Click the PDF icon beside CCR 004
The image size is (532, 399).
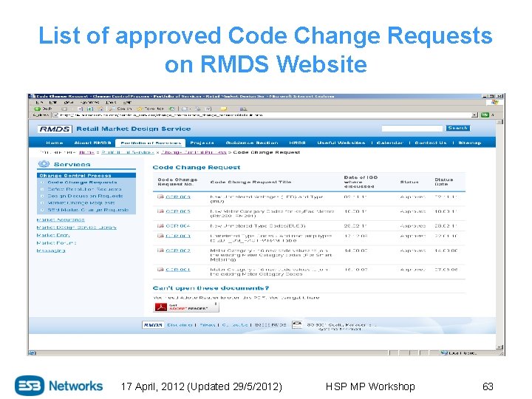click(x=160, y=225)
